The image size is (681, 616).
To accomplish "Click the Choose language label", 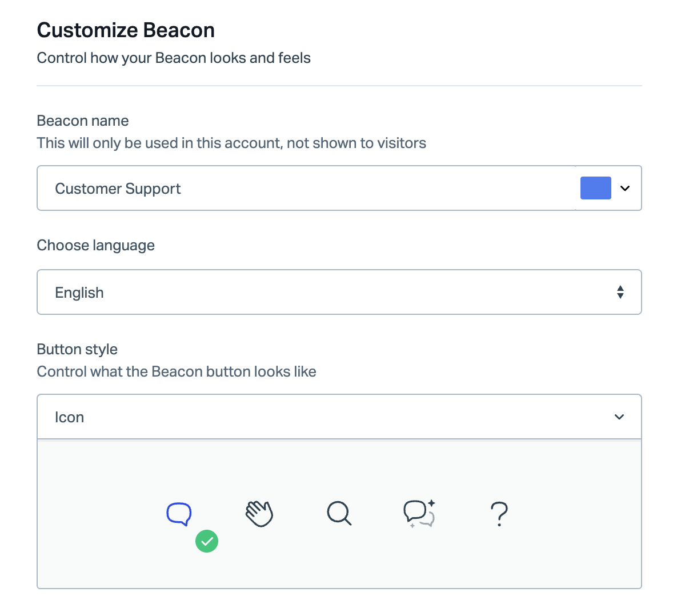I will click(95, 245).
